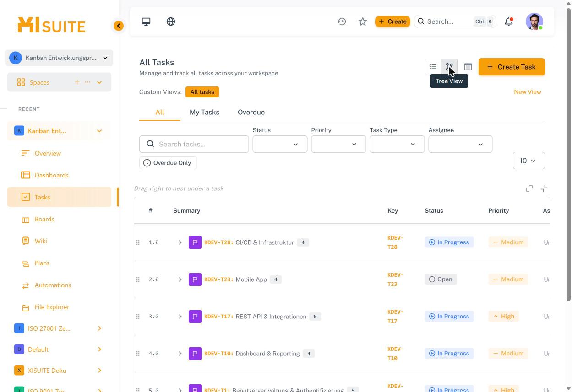Click the desktop monitor icon
The image size is (572, 392).
coord(146,21)
